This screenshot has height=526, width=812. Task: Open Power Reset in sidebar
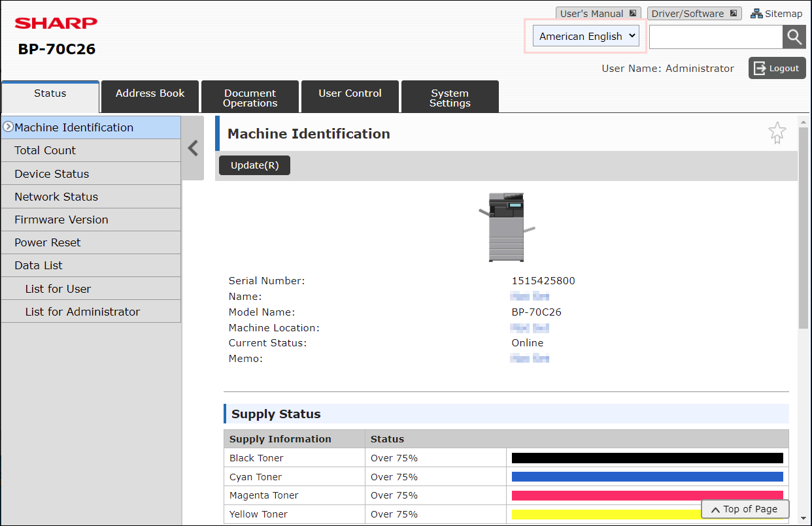91,242
